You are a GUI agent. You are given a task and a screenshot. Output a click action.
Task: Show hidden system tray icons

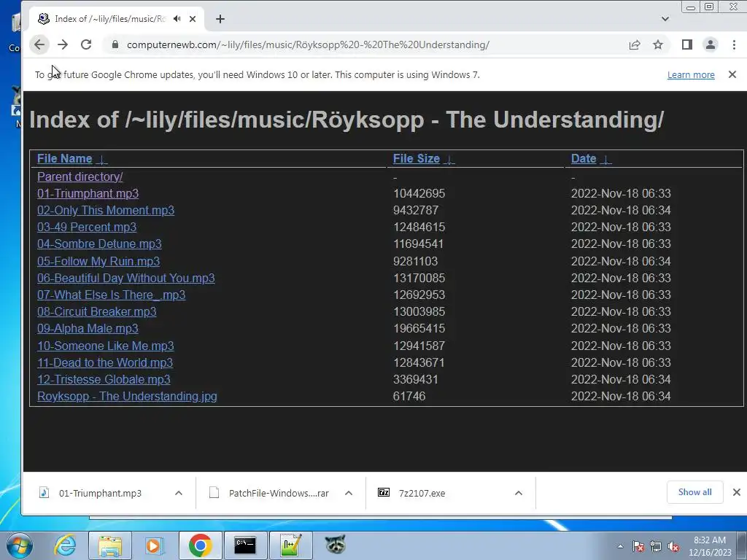620,546
